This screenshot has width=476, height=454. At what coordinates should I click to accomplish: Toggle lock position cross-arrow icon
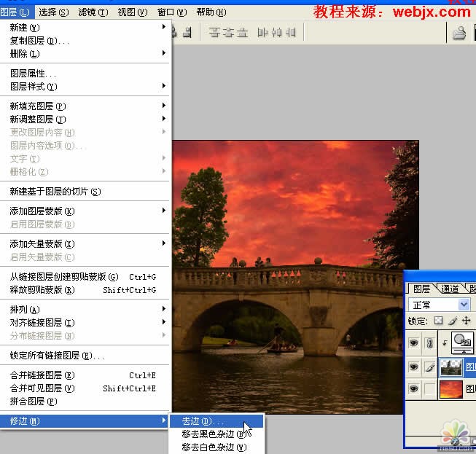click(466, 321)
